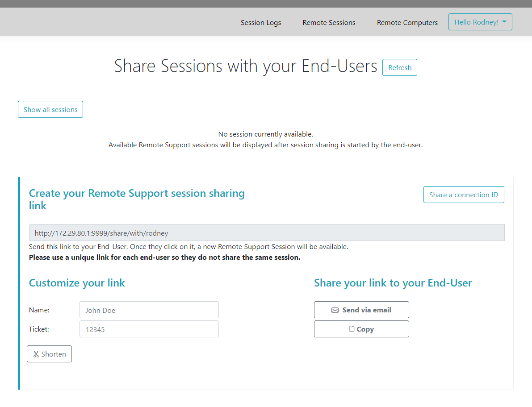View Remote Computers
The width and height of the screenshot is (532, 407).
[407, 22]
